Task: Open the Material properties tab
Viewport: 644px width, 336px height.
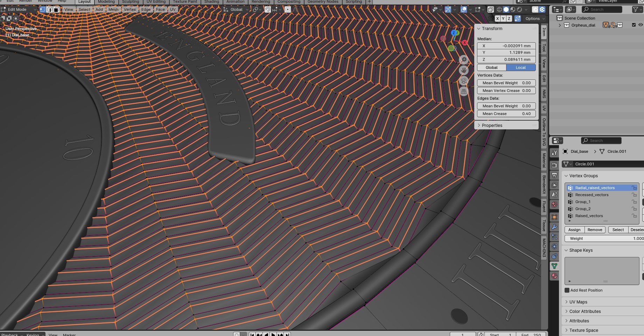Action: point(554,276)
